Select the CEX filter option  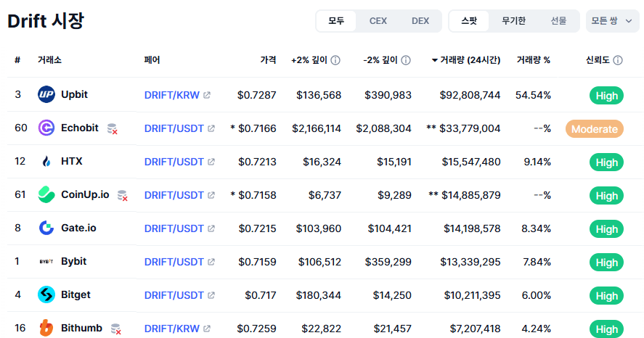tap(378, 21)
